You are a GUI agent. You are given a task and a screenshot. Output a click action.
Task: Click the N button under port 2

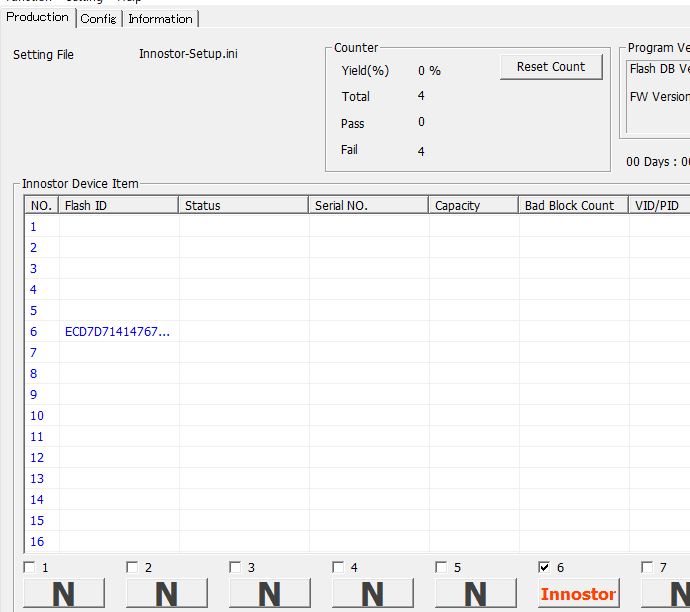[167, 594]
